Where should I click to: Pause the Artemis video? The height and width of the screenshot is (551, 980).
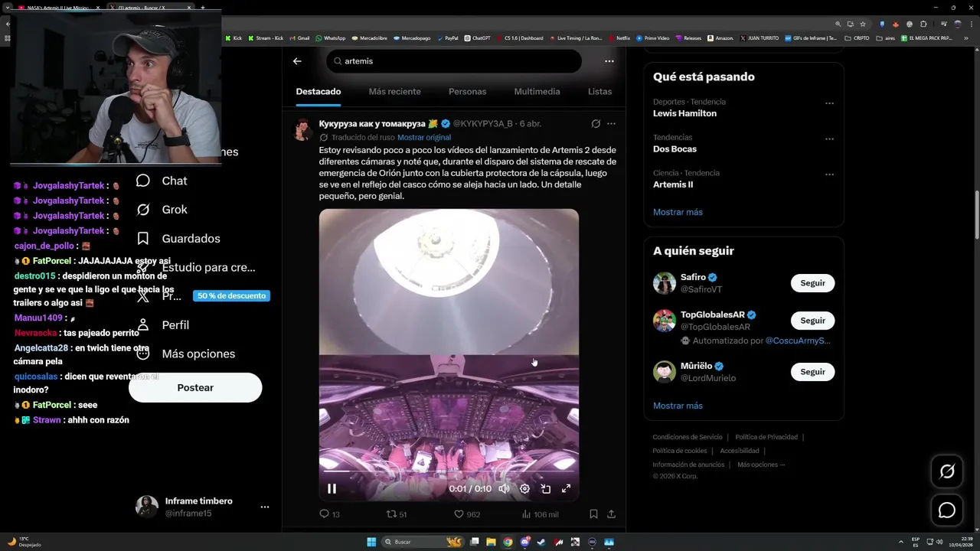click(332, 488)
